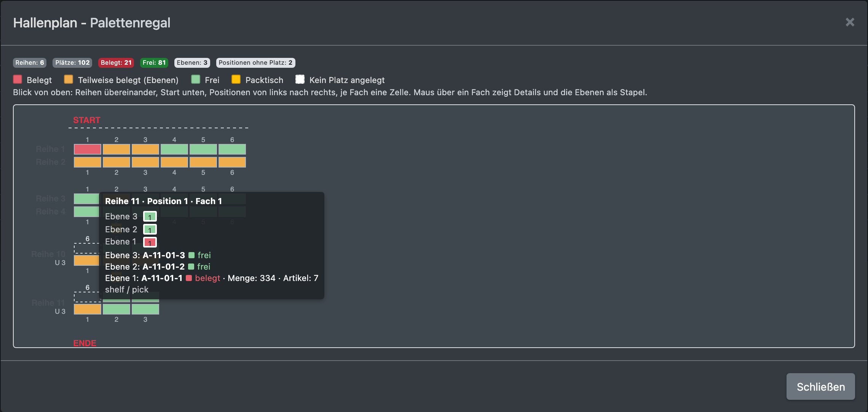Click the 'Reihe 11' row label
The width and height of the screenshot is (868, 412).
click(x=48, y=303)
